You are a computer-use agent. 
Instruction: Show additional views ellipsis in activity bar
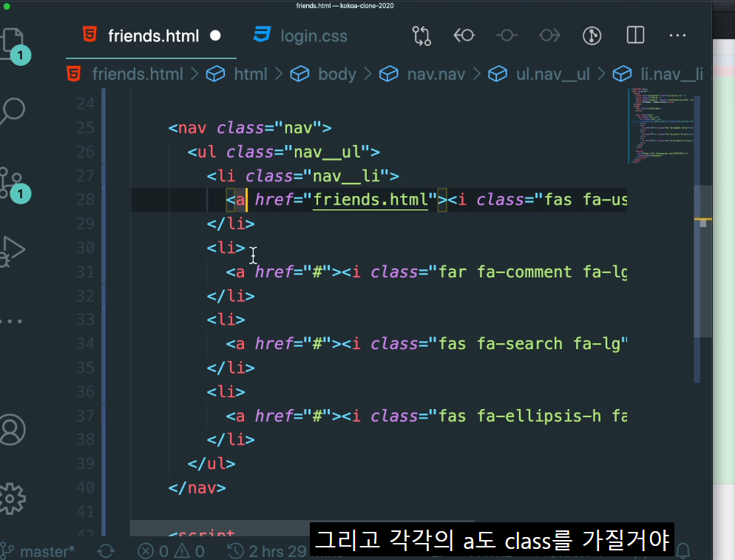(11, 321)
